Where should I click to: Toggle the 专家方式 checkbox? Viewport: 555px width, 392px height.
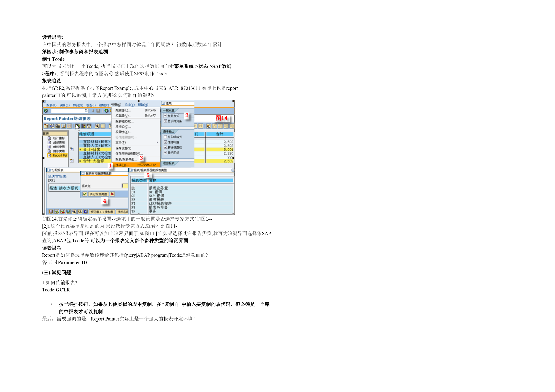pyautogui.click(x=165, y=116)
